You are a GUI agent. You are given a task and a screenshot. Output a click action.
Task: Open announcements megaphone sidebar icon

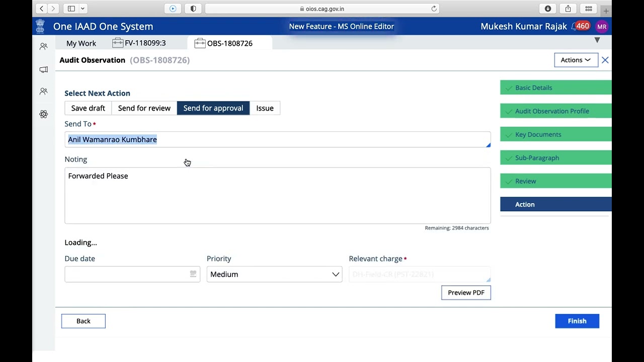point(44,69)
